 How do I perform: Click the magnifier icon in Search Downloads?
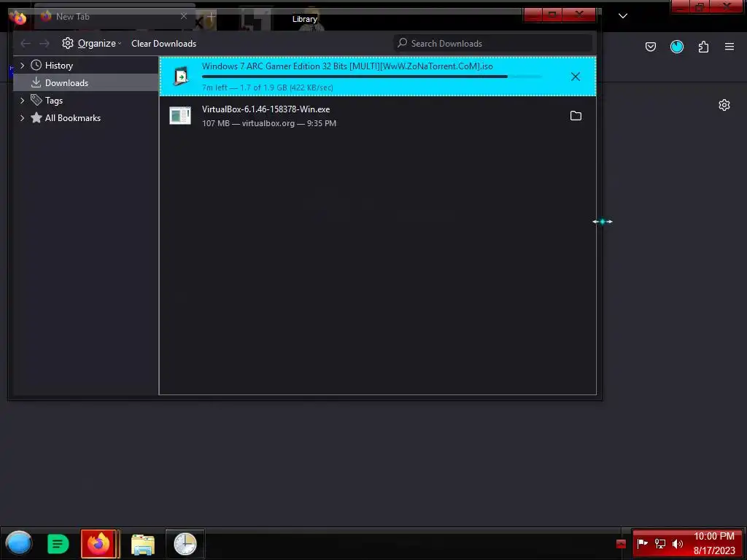point(403,43)
